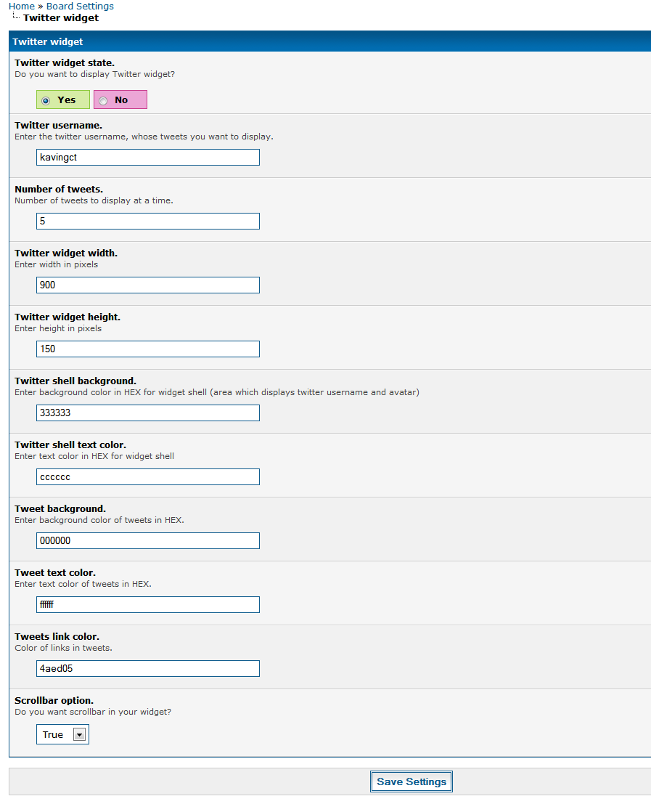Open the Board Settings breadcrumb link
The width and height of the screenshot is (651, 812).
80,6
